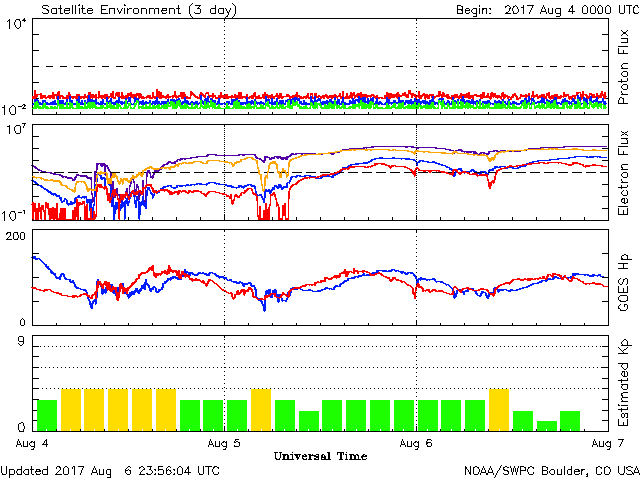The width and height of the screenshot is (640, 480).
Task: Click the 'Begin: 2017 Aug 4 0000 UTC' text
Action: 548,9
